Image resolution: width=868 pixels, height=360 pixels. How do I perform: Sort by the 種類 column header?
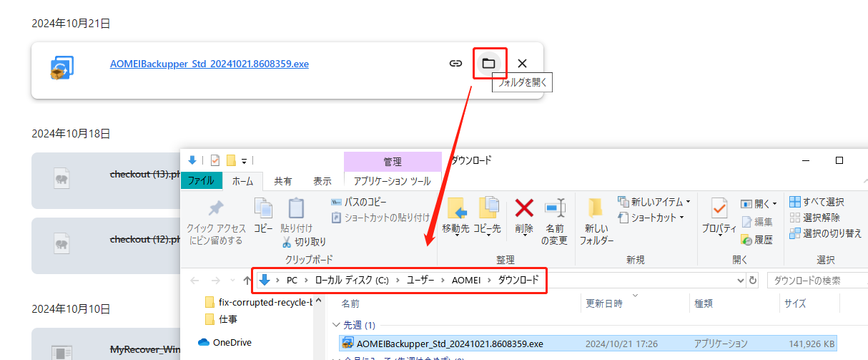(x=705, y=303)
